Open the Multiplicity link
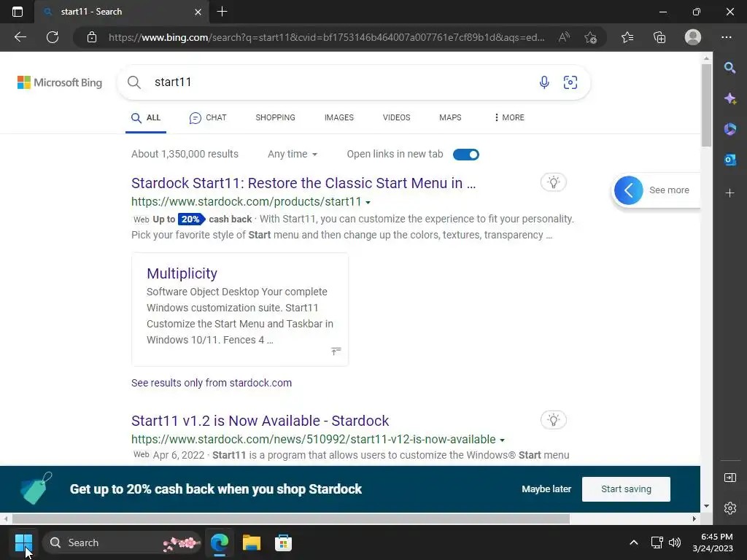The width and height of the screenshot is (747, 560). pos(182,273)
